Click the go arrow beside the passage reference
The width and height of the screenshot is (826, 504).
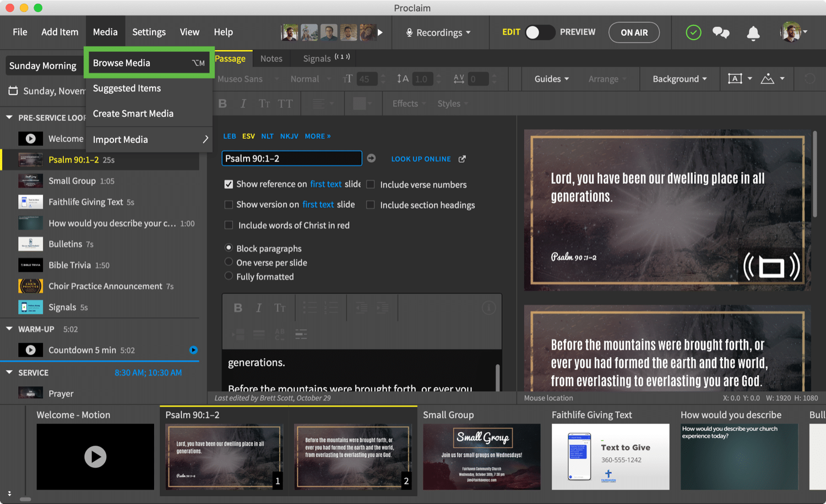point(371,158)
